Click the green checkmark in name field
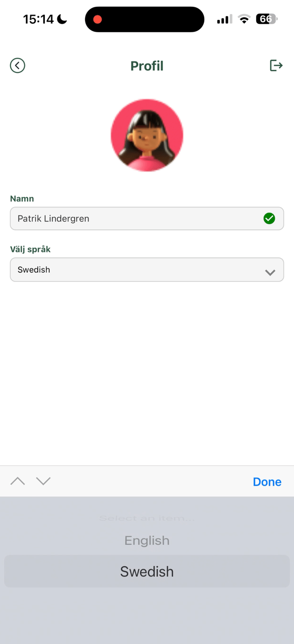 pos(269,218)
